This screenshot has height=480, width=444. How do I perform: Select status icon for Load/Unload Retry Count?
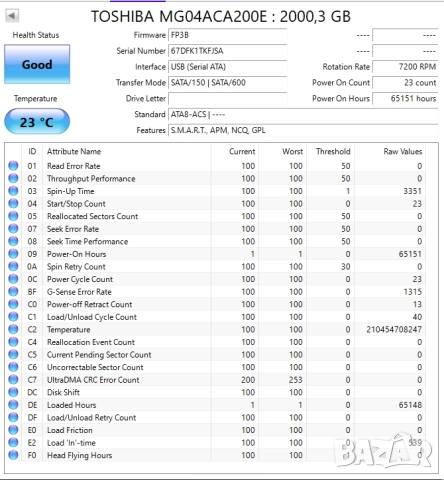(13, 417)
